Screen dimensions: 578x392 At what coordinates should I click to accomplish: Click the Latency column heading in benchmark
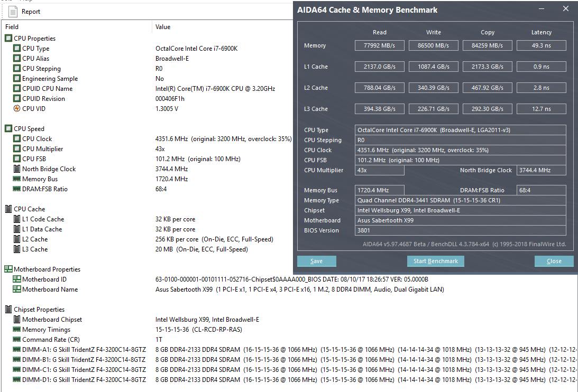click(x=541, y=32)
